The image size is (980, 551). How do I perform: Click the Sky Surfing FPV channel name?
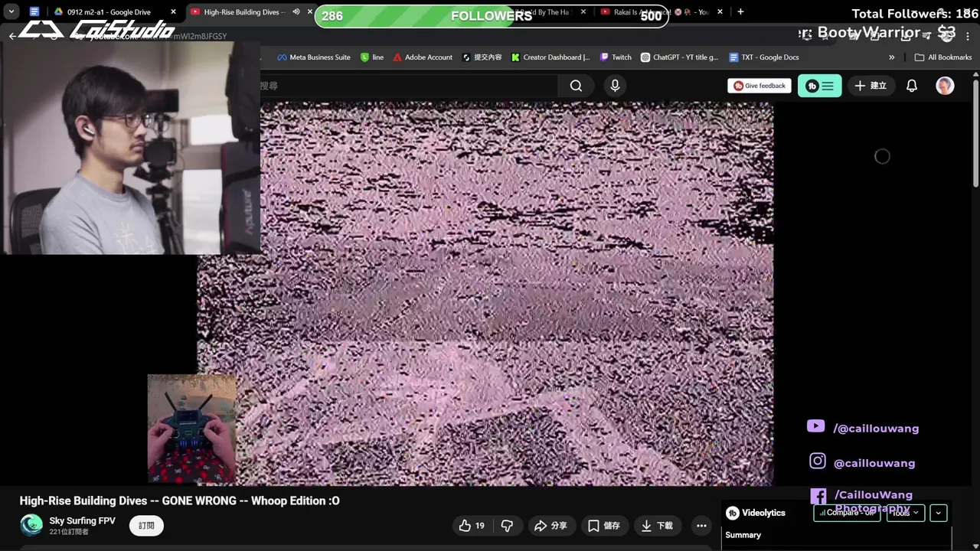click(x=82, y=521)
